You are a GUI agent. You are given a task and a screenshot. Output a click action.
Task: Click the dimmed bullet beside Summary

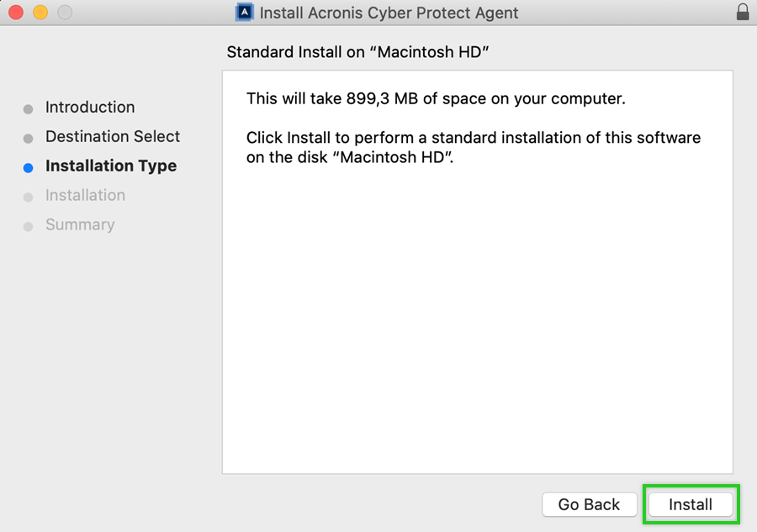[x=28, y=226]
